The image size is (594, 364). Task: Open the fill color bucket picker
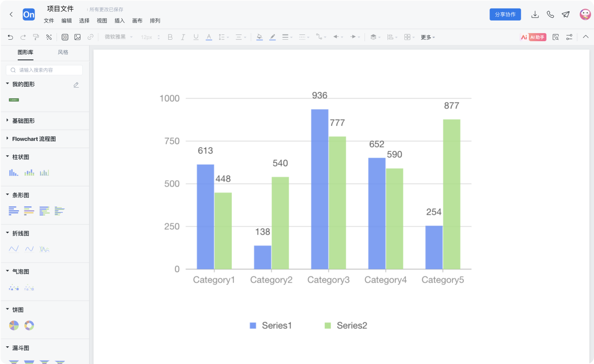(x=259, y=37)
